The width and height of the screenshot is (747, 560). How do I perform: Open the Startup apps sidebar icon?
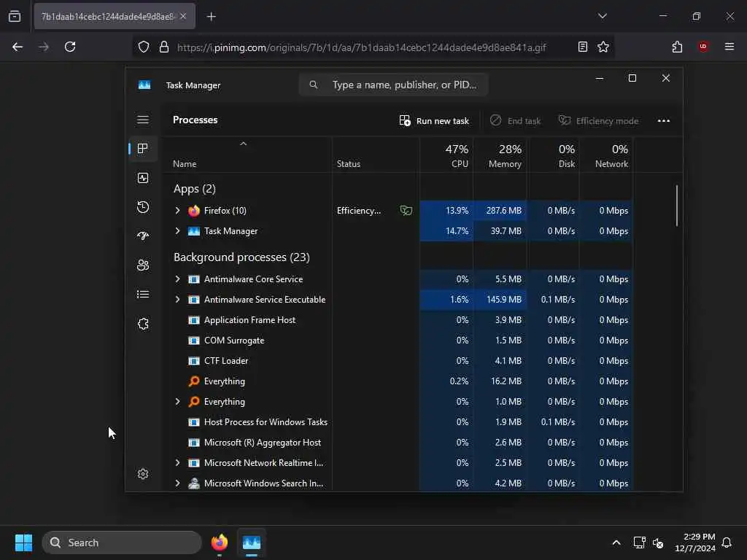tap(143, 236)
